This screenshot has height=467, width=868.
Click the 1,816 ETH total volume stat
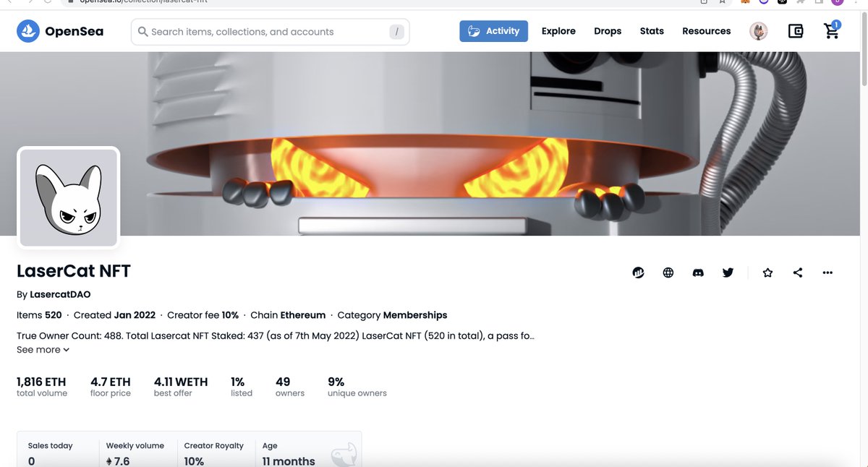click(42, 387)
